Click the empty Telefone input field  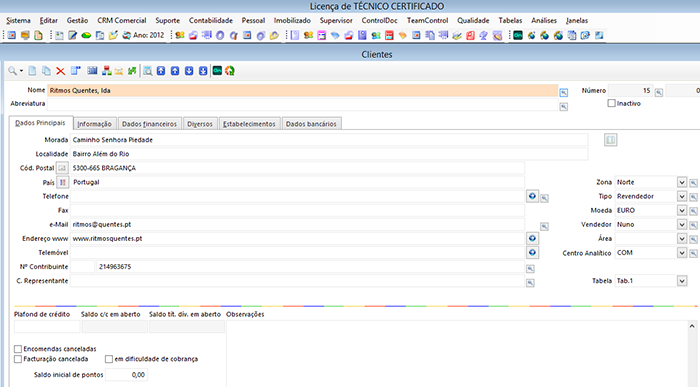pyautogui.click(x=297, y=196)
